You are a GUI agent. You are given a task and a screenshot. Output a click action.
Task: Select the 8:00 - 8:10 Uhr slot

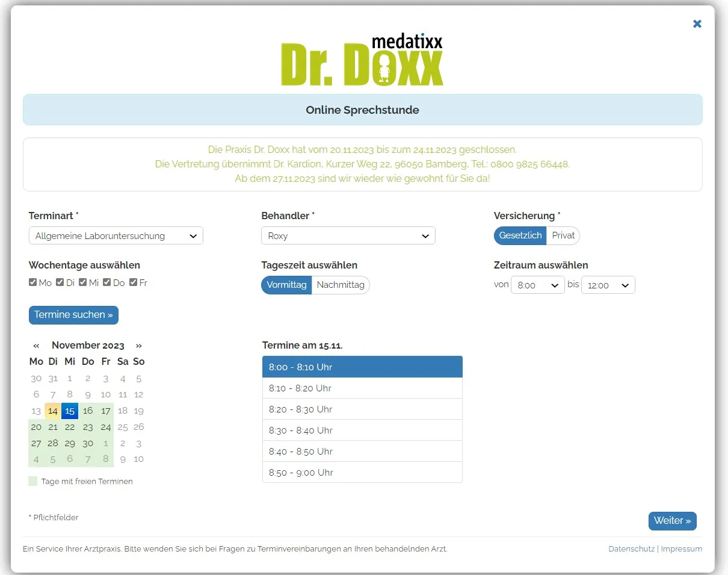pyautogui.click(x=362, y=367)
